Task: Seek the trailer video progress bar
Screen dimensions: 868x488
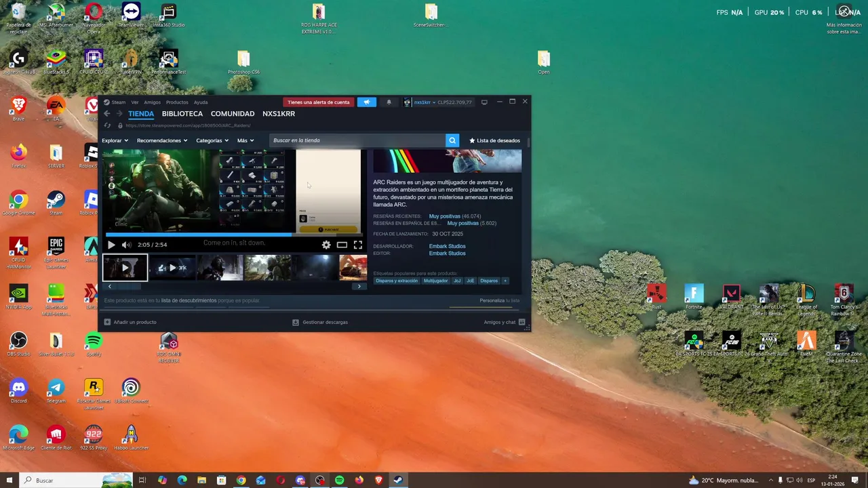Action: tap(234, 235)
